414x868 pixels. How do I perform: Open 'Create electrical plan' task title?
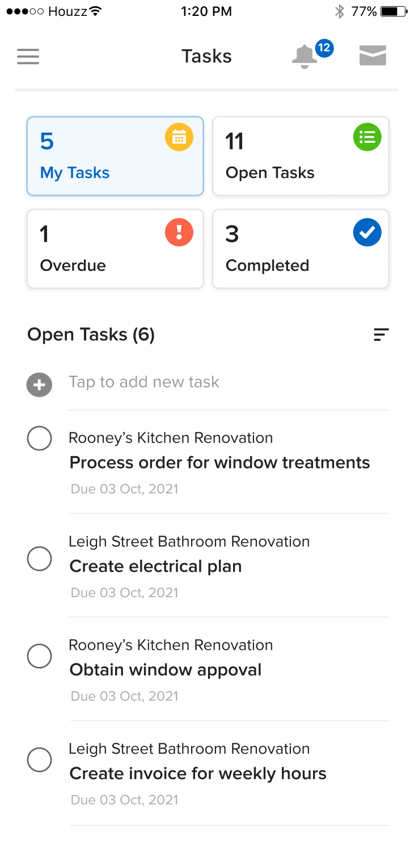(x=155, y=566)
